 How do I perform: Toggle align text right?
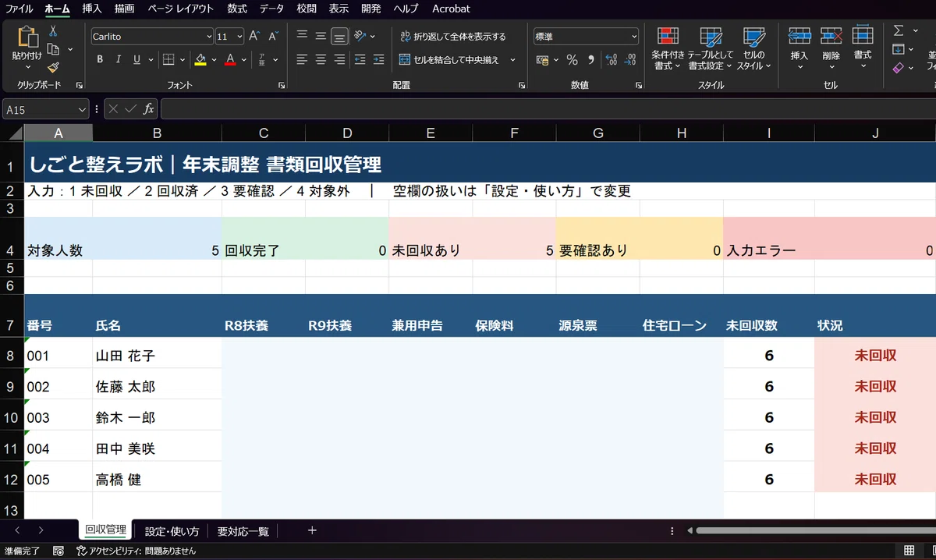pos(339,59)
